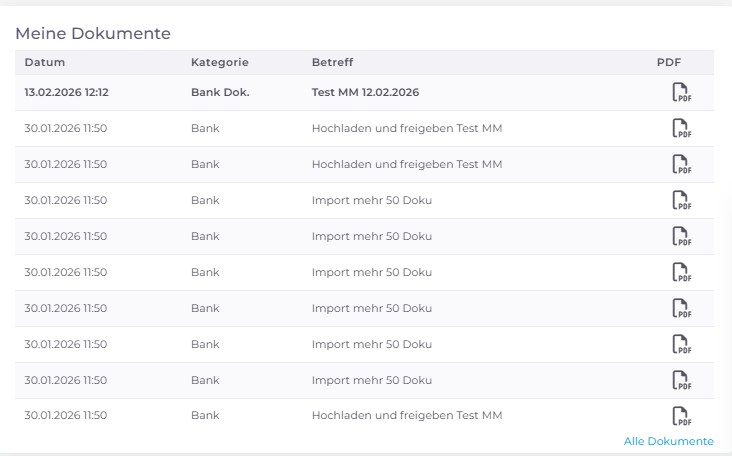Open PDF of last Import mehr 50 Doku row

coord(680,381)
